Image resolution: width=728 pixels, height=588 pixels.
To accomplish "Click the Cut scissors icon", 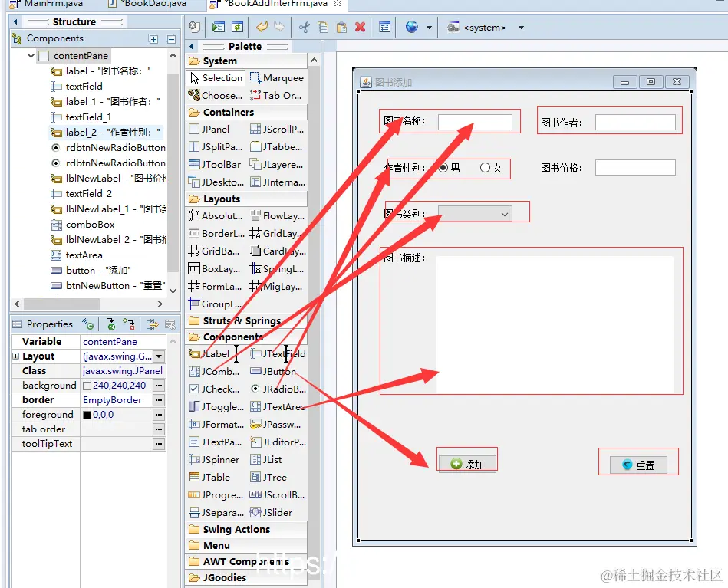I will tap(304, 28).
